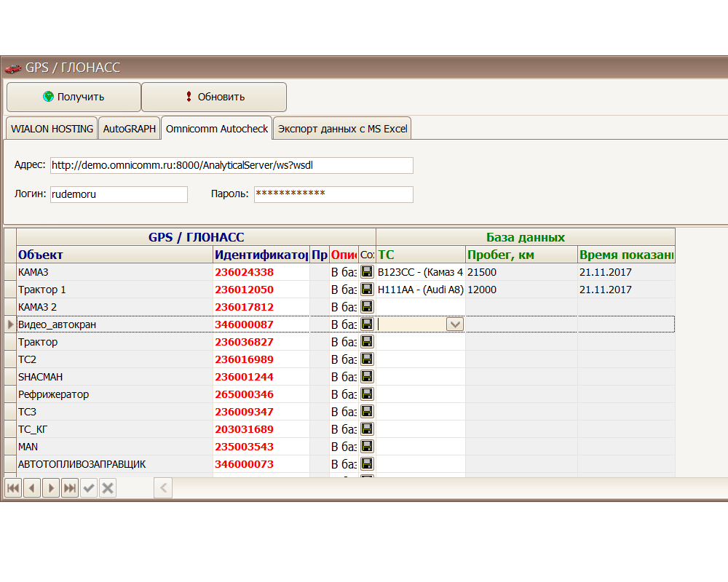
Task: Click save disk icon in Трактор row
Action: (x=367, y=342)
